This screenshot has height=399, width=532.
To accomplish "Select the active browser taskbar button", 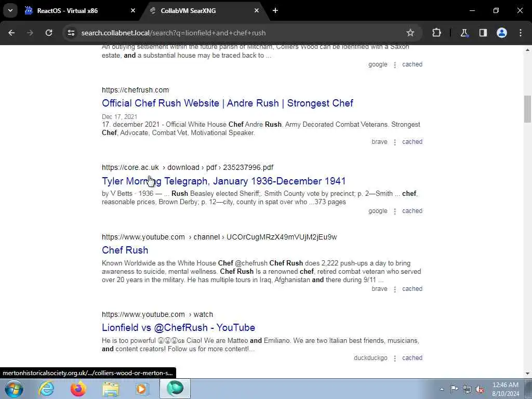I will [175, 389].
